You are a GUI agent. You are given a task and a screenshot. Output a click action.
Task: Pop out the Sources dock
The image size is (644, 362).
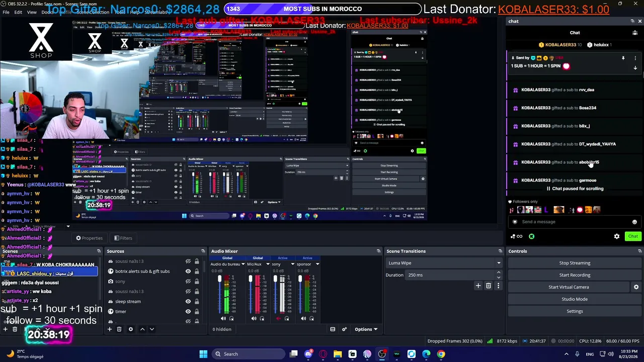click(x=203, y=251)
